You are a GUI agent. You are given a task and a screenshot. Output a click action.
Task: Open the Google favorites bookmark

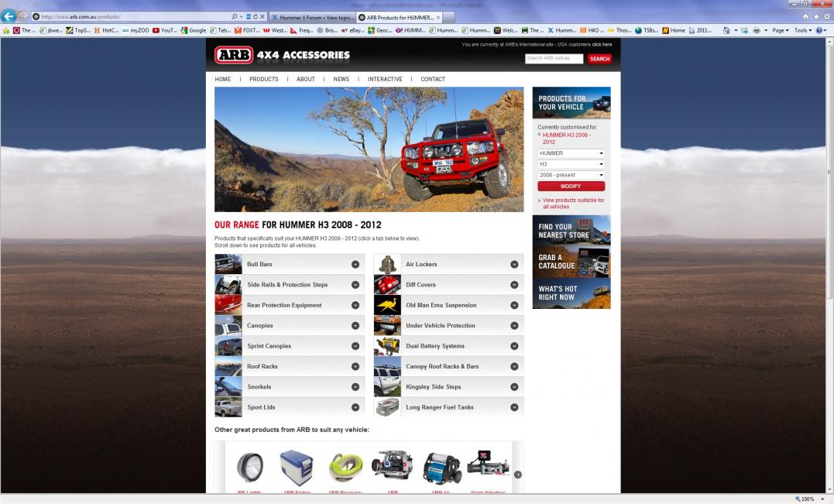tap(193, 30)
